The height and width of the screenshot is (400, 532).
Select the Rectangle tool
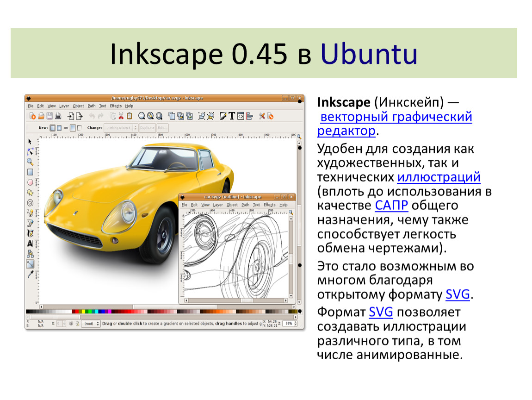[x=30, y=172]
